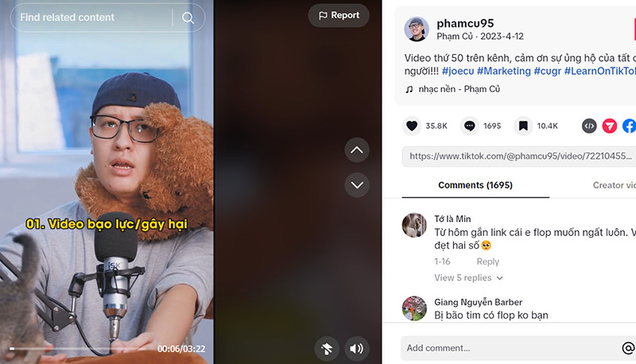Viewport: 636px width, 364px height.
Task: Share via red send icon
Action: tap(609, 126)
